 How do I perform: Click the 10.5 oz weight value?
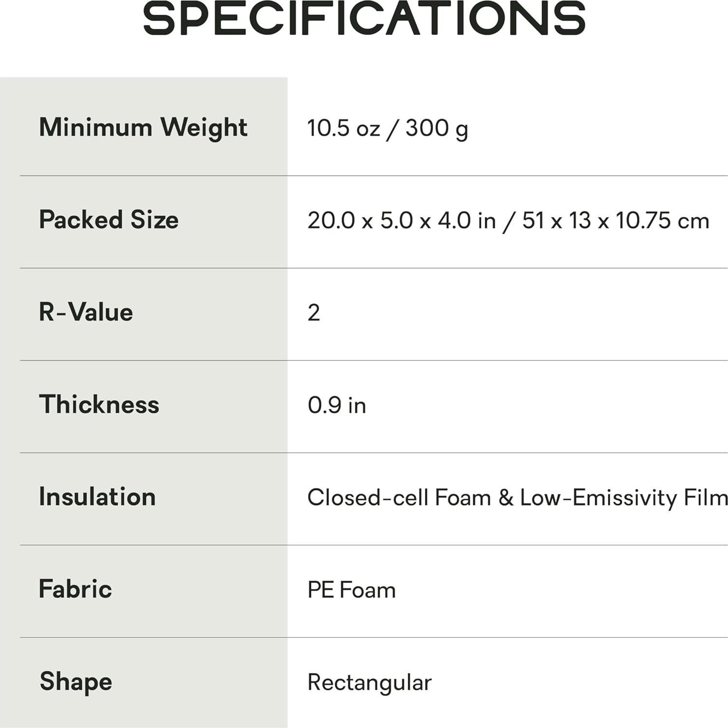(344, 128)
